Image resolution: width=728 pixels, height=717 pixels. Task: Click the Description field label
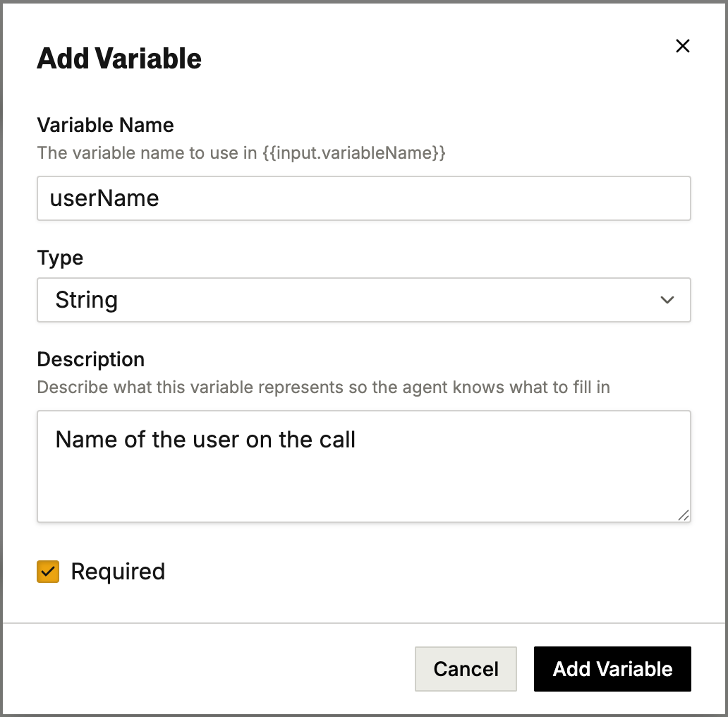coord(90,359)
